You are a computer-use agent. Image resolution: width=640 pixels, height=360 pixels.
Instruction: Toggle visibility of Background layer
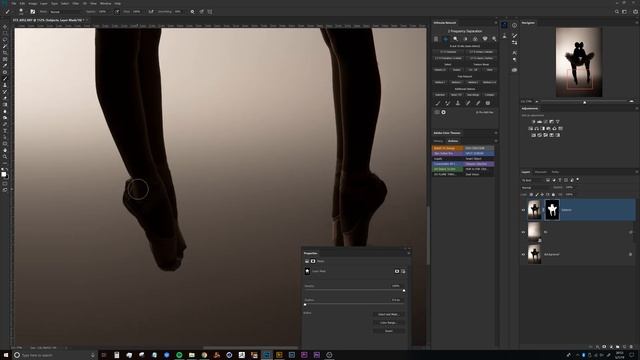pos(523,254)
